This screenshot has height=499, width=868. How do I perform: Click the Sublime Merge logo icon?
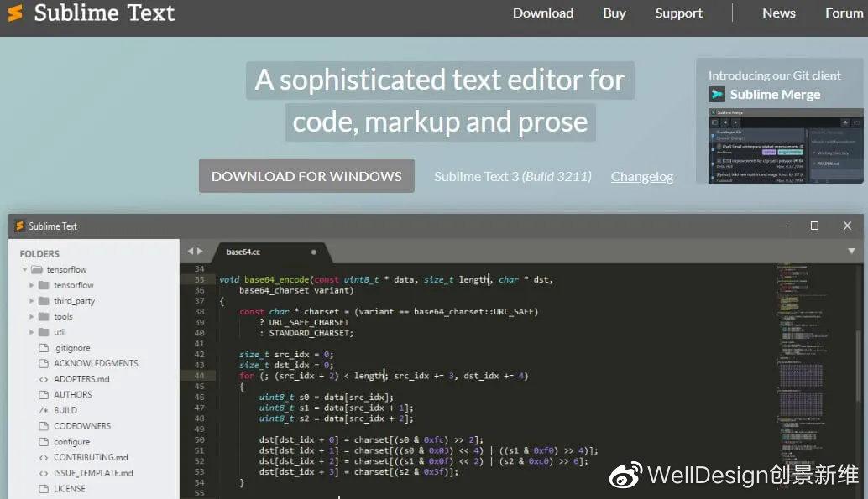point(717,94)
